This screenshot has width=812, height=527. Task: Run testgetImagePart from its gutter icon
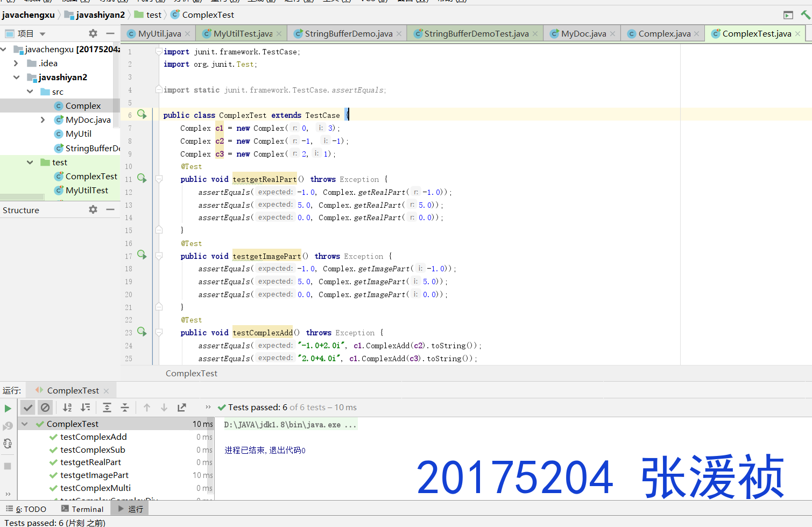point(142,255)
